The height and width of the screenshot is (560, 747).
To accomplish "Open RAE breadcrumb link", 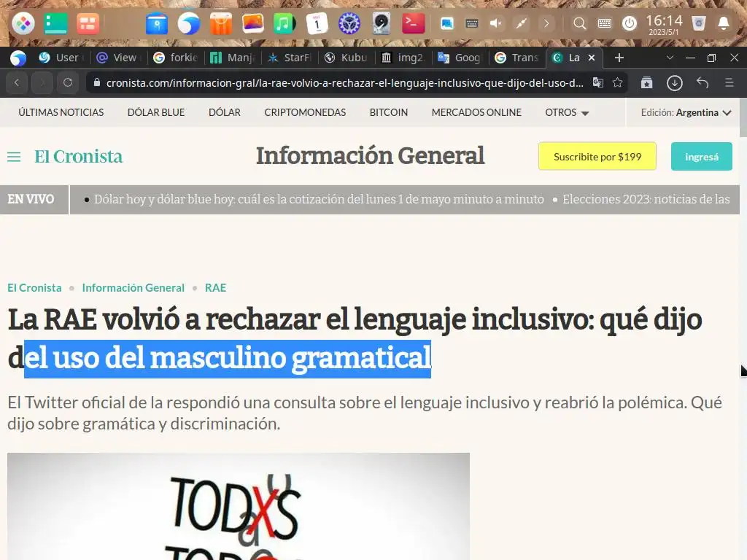I will (x=215, y=287).
